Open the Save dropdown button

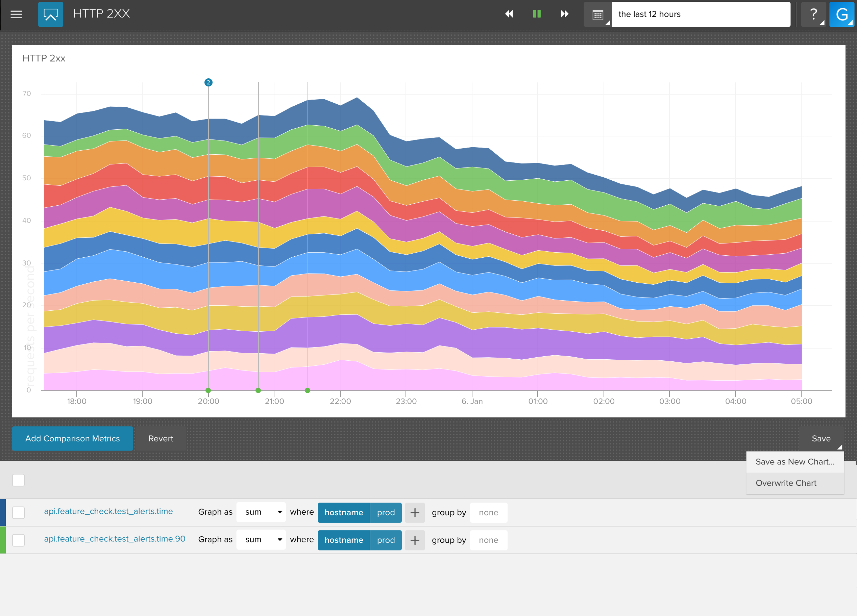pyautogui.click(x=821, y=438)
